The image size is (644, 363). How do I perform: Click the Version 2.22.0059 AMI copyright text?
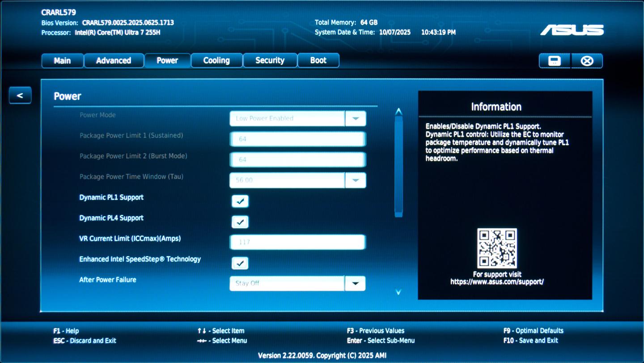322,355
